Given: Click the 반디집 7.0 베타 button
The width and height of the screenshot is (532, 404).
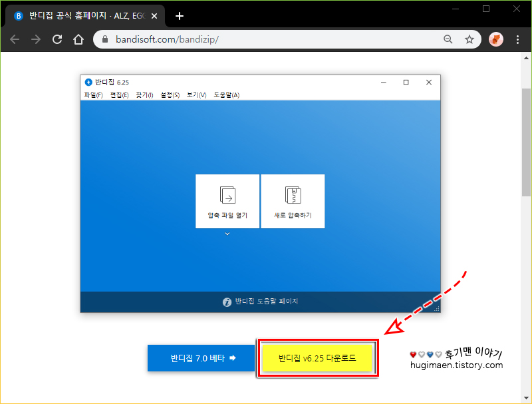Looking at the screenshot, I should point(201,358).
